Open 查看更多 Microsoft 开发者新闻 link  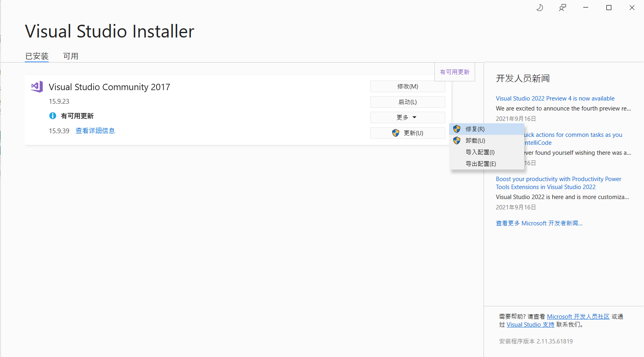pos(539,223)
